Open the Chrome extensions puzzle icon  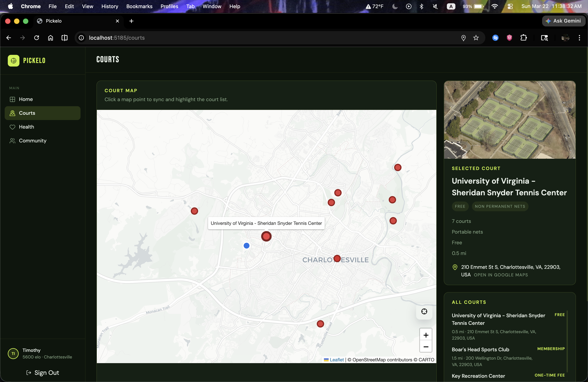523,38
